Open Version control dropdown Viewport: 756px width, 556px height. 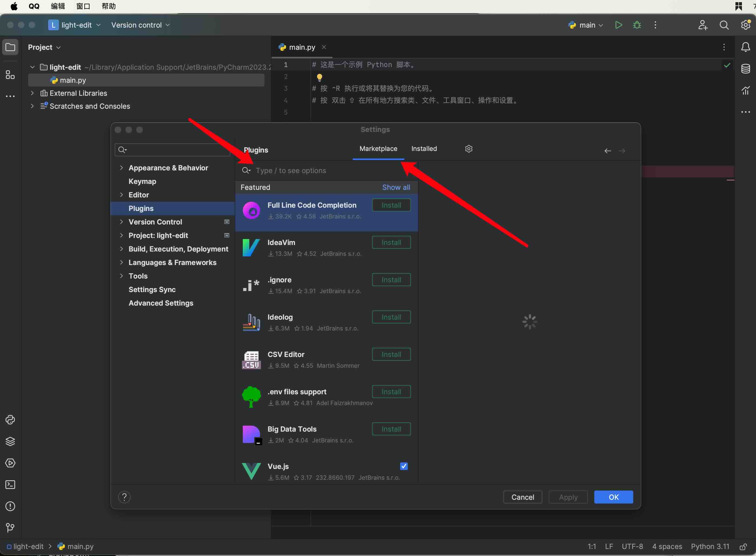pos(140,25)
